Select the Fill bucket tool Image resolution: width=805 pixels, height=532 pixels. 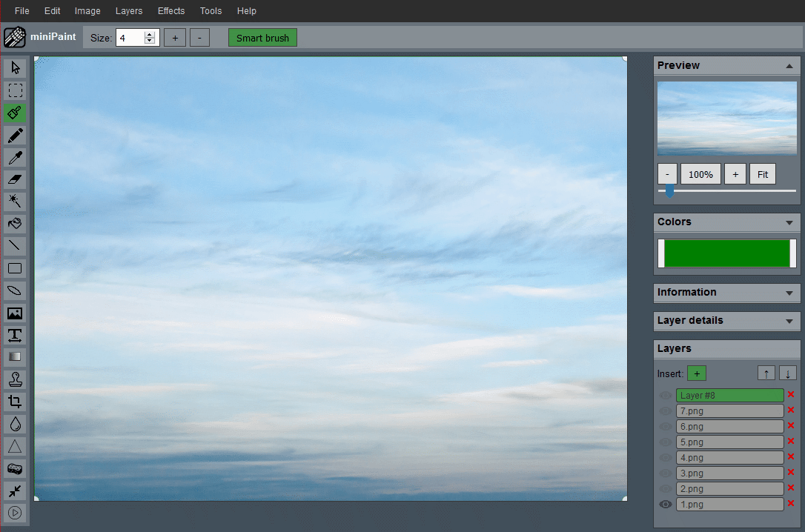(15, 223)
